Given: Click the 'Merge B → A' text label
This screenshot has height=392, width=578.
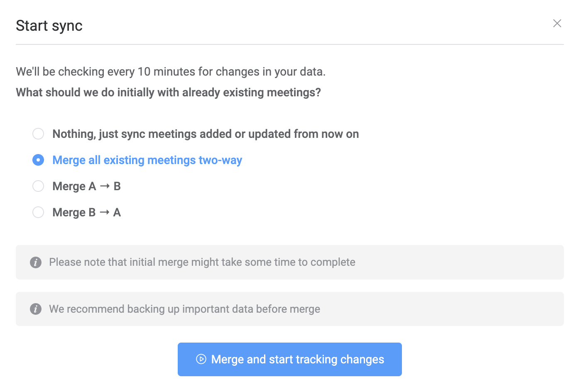Looking at the screenshot, I should tap(86, 212).
